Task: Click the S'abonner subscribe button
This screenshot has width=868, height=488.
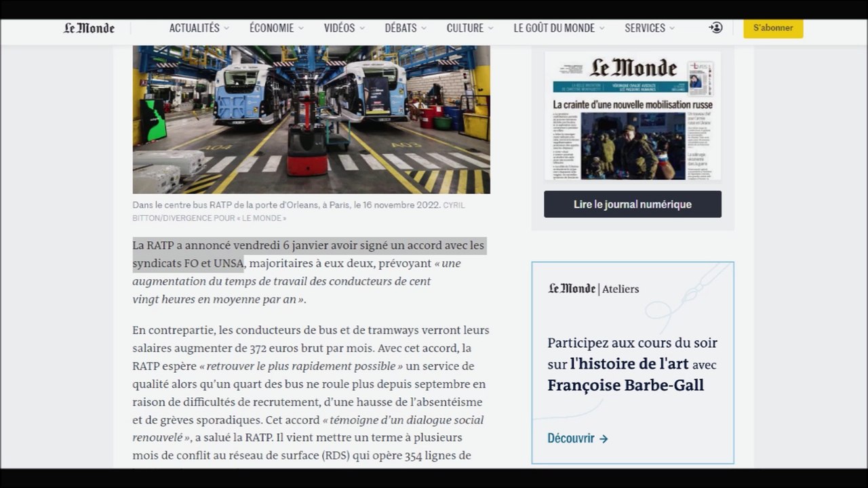Action: pyautogui.click(x=773, y=28)
